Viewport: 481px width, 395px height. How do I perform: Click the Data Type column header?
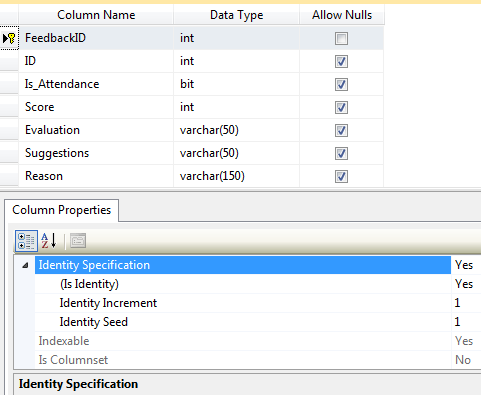click(x=236, y=15)
